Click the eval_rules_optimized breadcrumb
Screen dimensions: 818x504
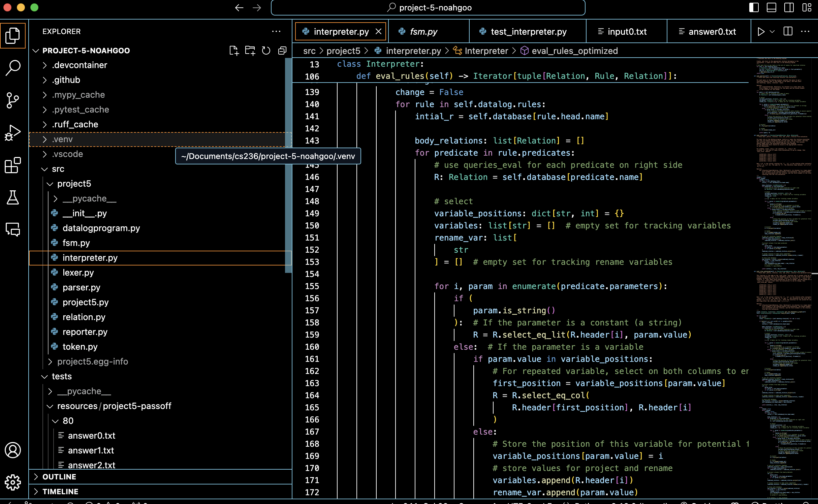(x=569, y=51)
